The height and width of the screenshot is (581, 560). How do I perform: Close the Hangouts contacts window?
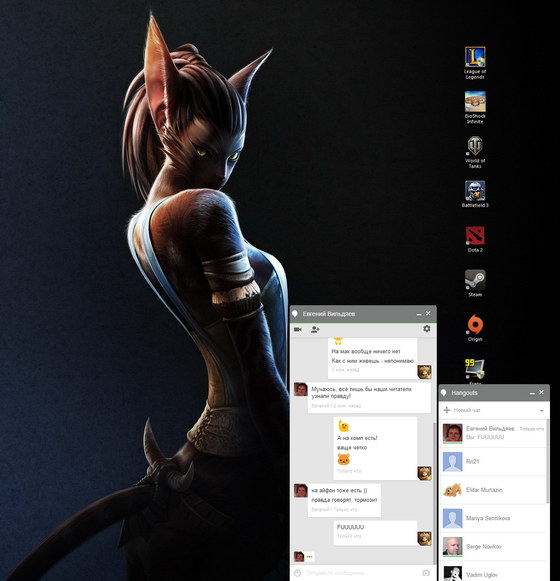tap(541, 392)
